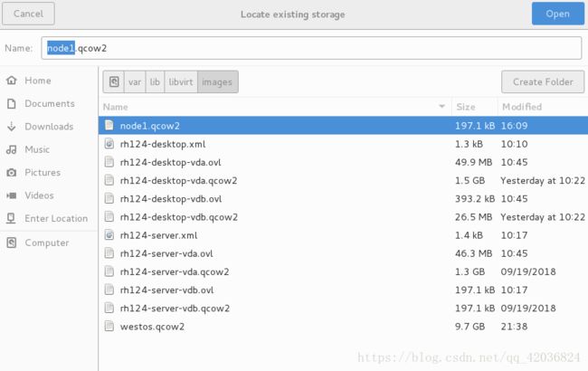Sort files by the Name column header

[x=275, y=107]
